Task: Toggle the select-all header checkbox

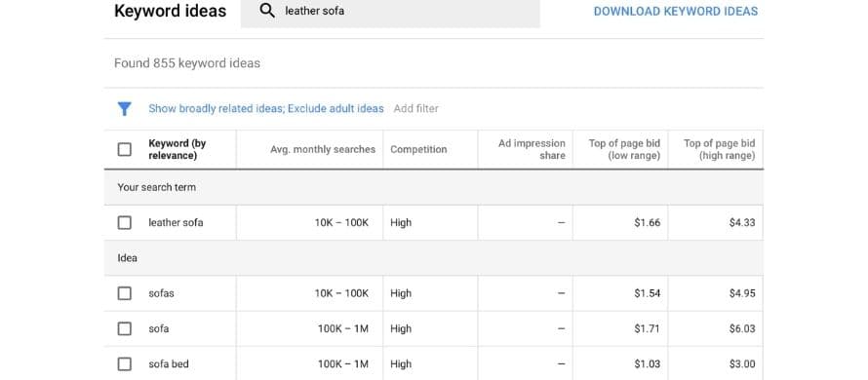Action: pyautogui.click(x=125, y=149)
